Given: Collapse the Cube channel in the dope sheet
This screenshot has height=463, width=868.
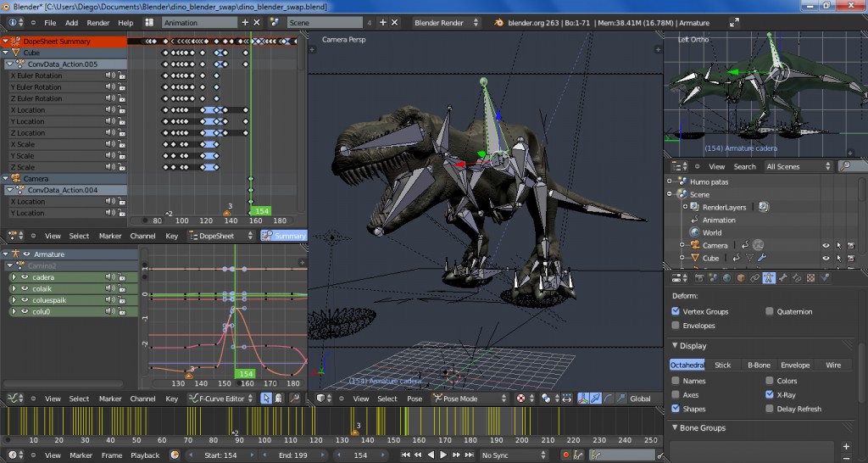Looking at the screenshot, I should point(6,53).
